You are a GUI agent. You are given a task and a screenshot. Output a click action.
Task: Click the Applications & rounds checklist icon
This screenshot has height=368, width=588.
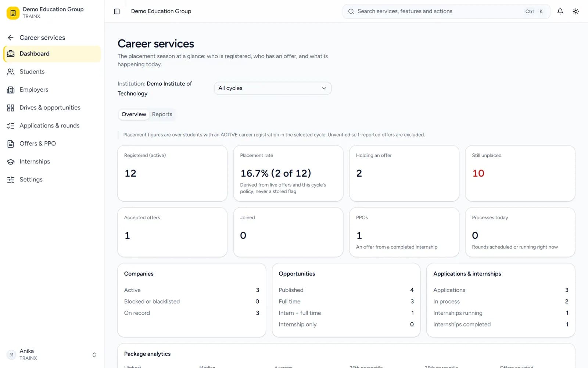point(11,126)
